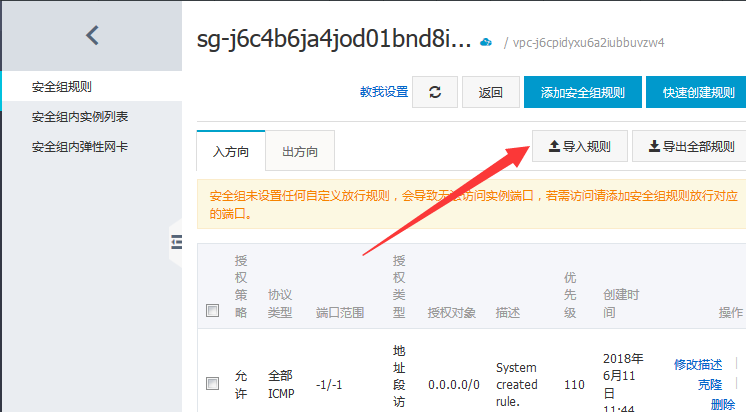Image resolution: width=746 pixels, height=412 pixels.
Task: Open the 教我设置 help link
Action: click(384, 92)
